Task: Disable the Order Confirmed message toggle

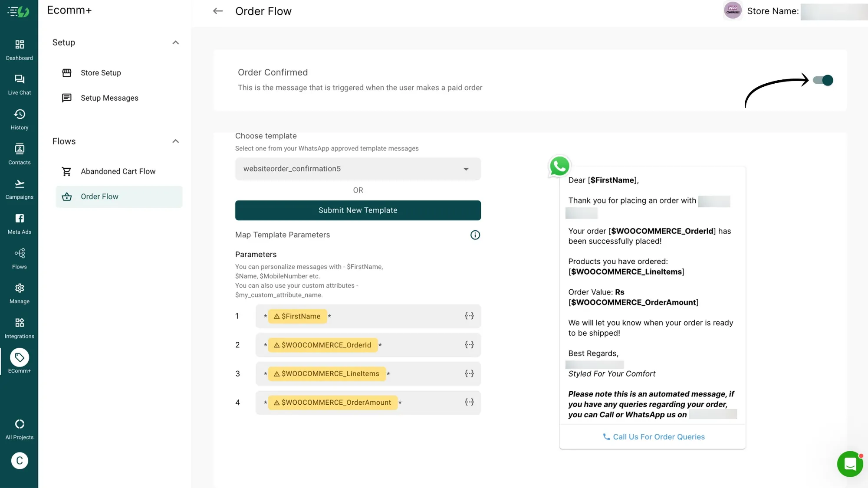Action: coord(823,80)
